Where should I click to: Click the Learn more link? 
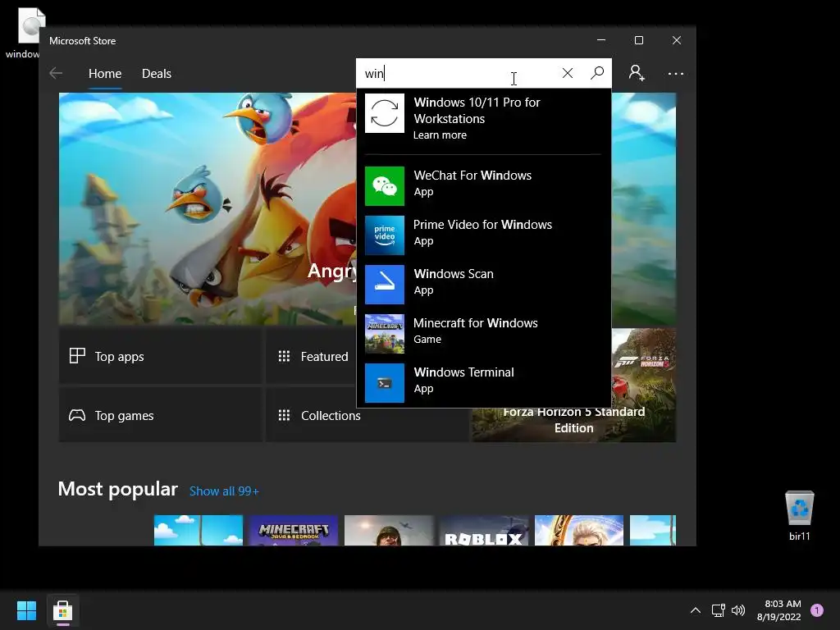click(x=440, y=135)
